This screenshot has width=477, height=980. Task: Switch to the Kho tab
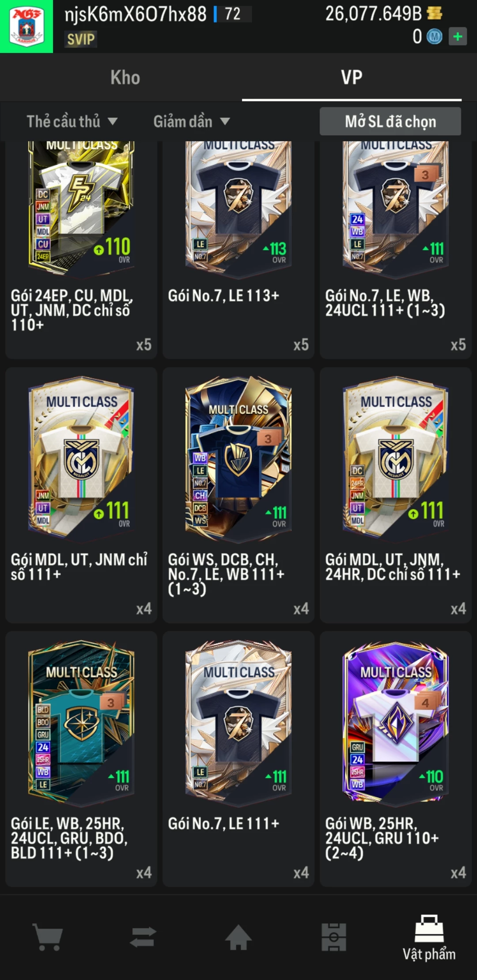tap(125, 78)
